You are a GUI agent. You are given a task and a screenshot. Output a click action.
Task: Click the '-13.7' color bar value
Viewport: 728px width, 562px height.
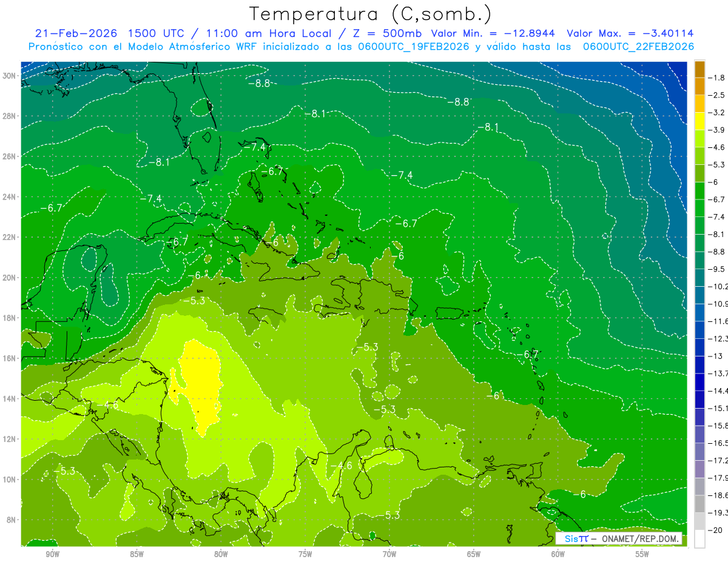tap(718, 373)
